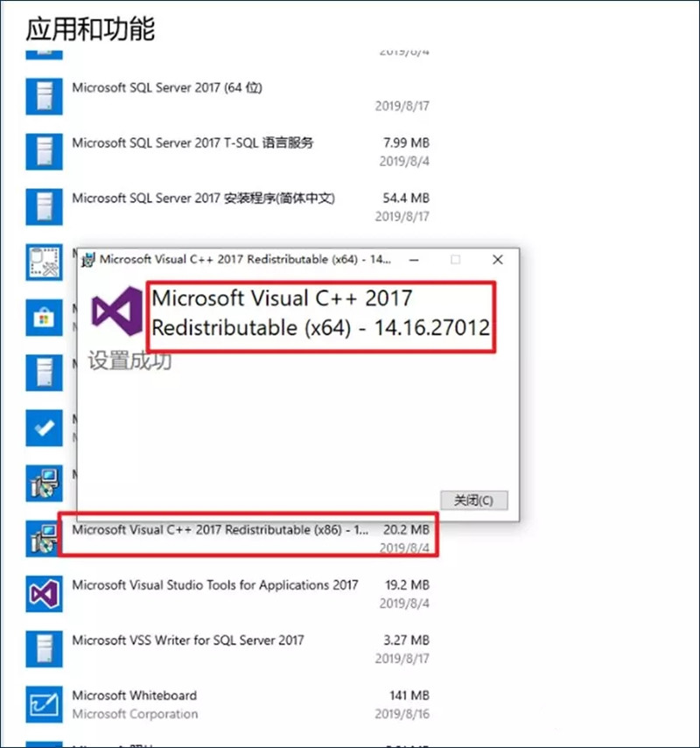Click the server icon below the Store icon
The width and height of the screenshot is (700, 748).
[x=44, y=373]
